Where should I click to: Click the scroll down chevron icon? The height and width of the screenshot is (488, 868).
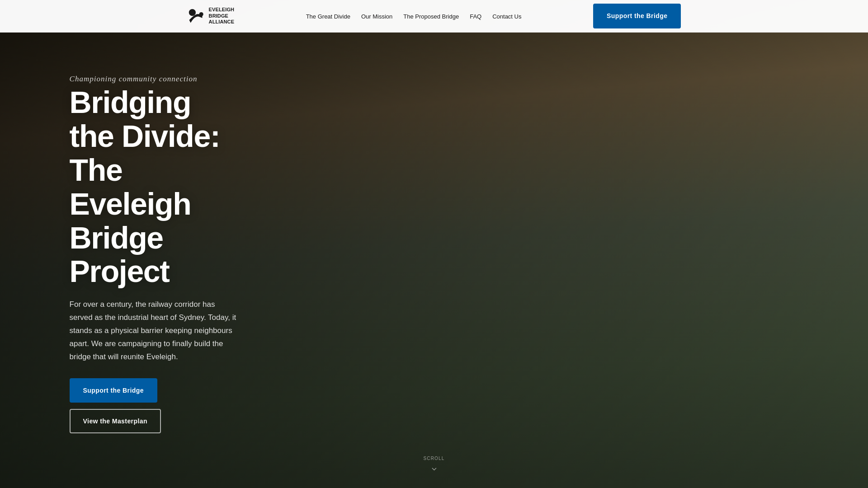coord(434,469)
